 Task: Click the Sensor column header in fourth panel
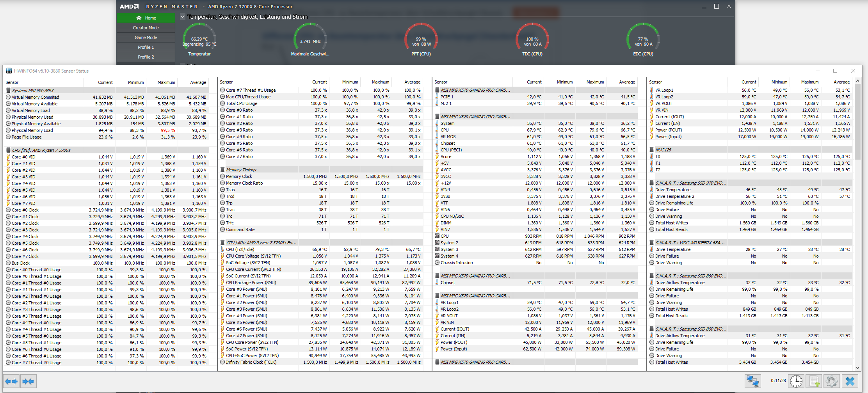687,82
